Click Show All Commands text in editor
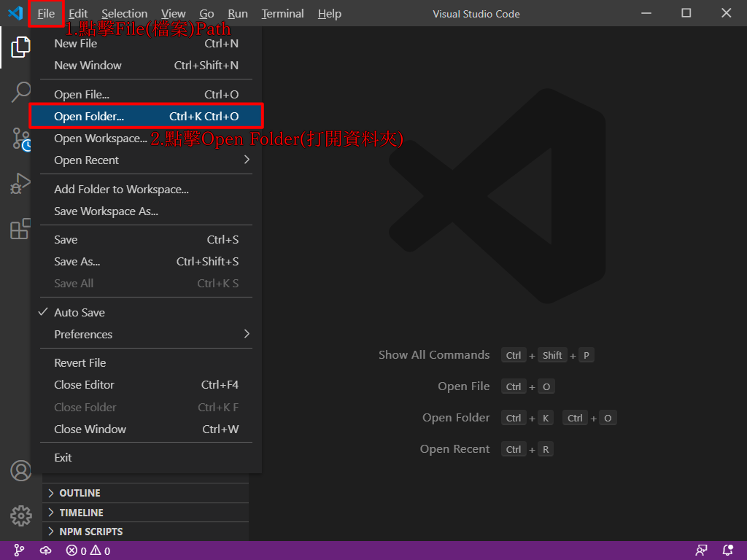 pyautogui.click(x=434, y=355)
